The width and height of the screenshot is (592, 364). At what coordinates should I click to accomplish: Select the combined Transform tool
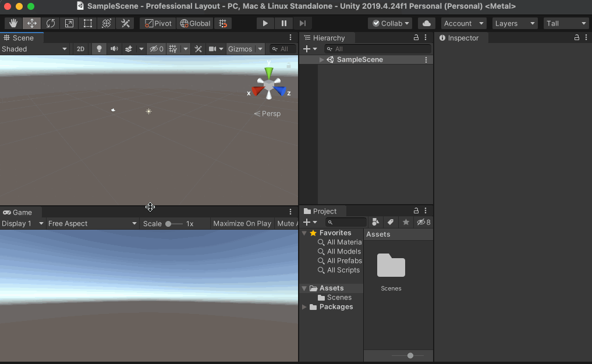tap(107, 23)
